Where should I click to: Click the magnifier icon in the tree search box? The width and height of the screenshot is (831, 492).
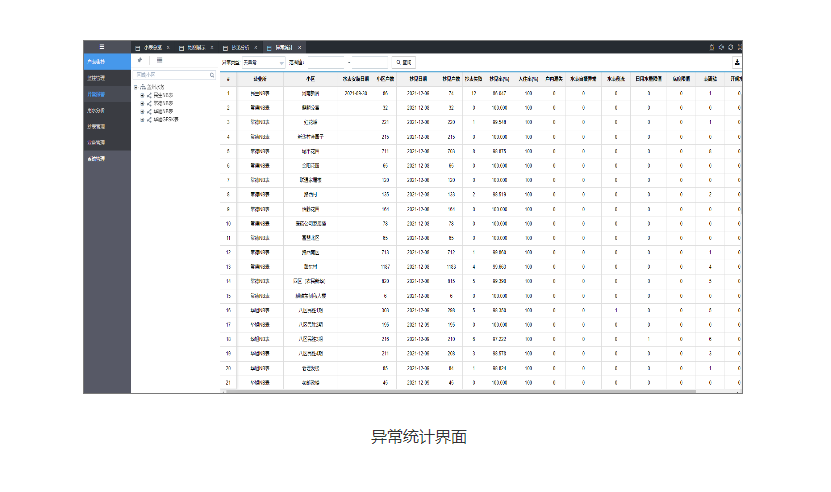pos(211,75)
